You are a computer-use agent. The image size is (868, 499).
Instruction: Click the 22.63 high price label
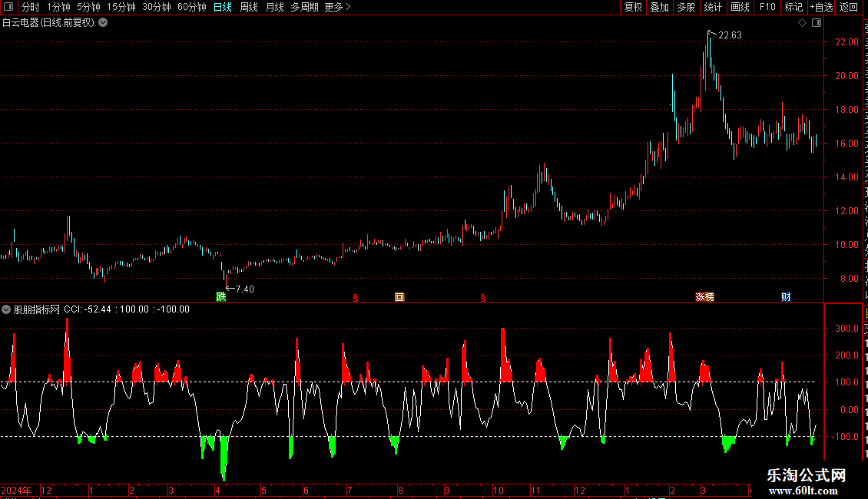pos(730,35)
